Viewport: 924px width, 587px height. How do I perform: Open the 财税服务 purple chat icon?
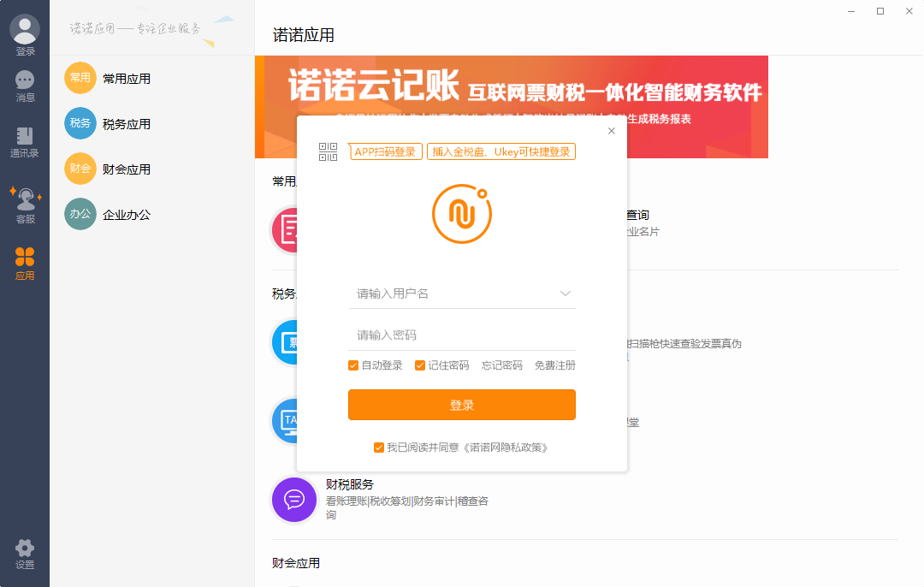(x=294, y=500)
